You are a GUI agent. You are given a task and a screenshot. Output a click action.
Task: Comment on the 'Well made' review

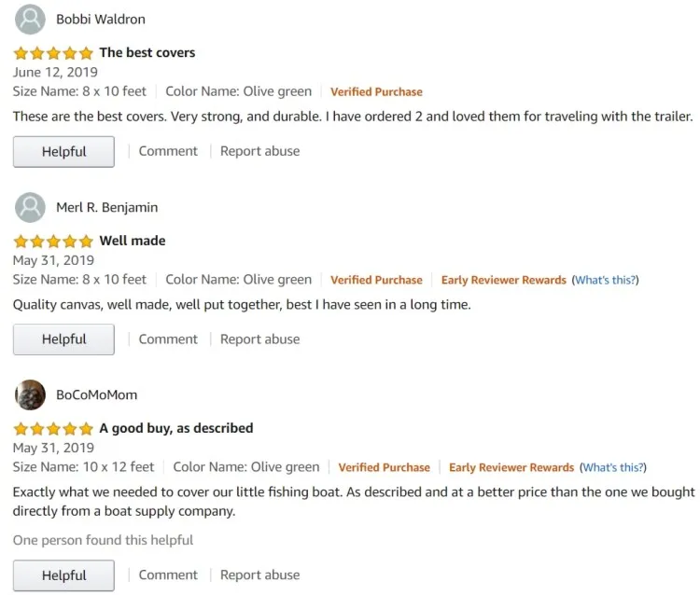click(168, 339)
